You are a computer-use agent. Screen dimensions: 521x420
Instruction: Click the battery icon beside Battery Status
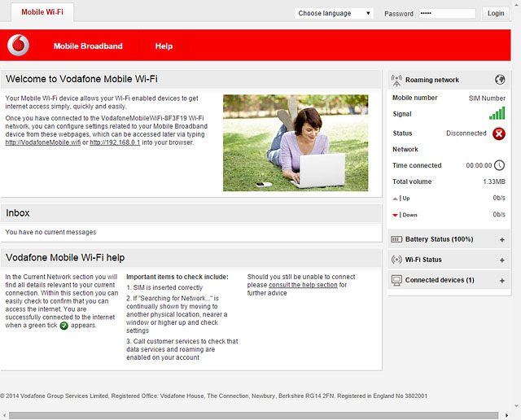coord(396,239)
